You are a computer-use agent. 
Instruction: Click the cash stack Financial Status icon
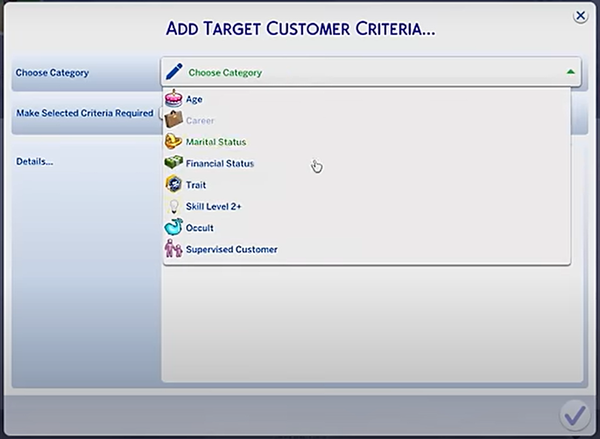coord(174,163)
